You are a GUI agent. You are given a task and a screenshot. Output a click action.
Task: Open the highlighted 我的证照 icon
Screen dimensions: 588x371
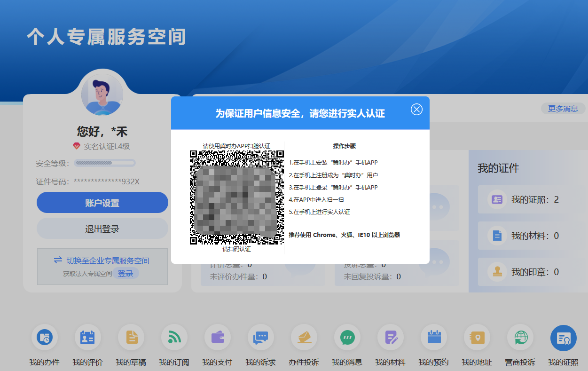click(x=564, y=338)
